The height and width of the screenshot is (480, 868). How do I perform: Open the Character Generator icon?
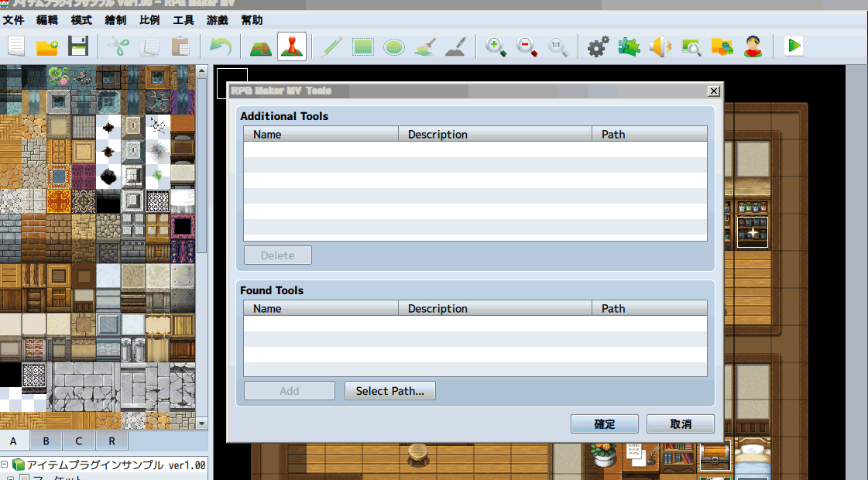pyautogui.click(x=753, y=46)
